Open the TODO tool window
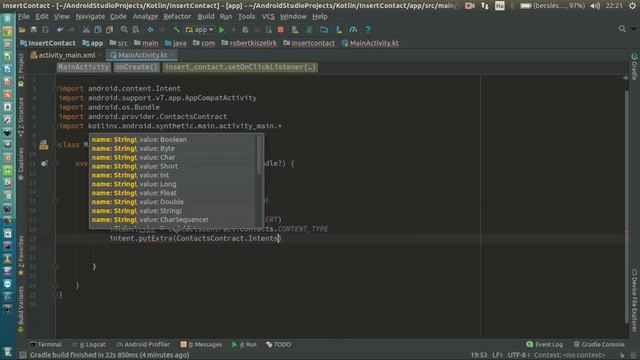This screenshot has width=640, height=360. tap(279, 344)
